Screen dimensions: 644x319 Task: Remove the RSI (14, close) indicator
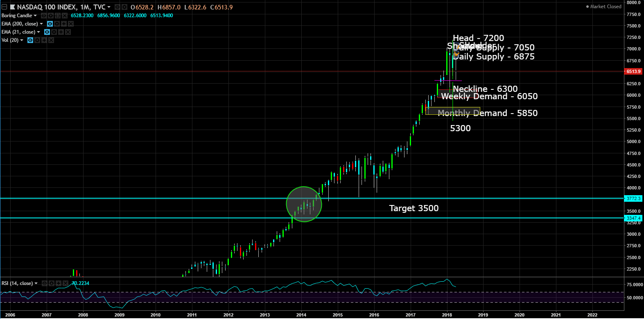(x=66, y=283)
